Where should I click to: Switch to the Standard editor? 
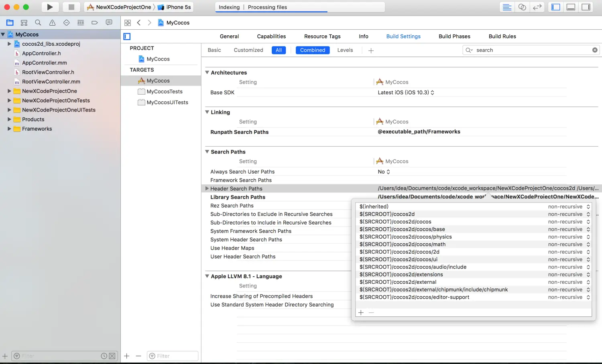point(507,7)
